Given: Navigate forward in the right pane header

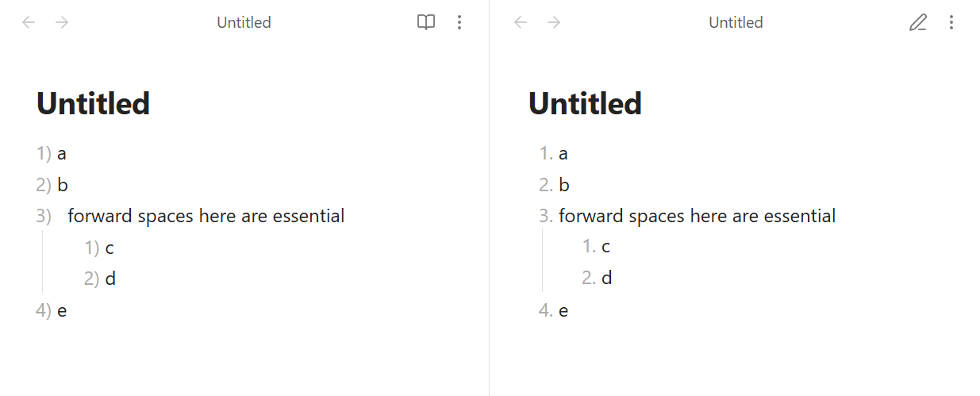Looking at the screenshot, I should (554, 22).
